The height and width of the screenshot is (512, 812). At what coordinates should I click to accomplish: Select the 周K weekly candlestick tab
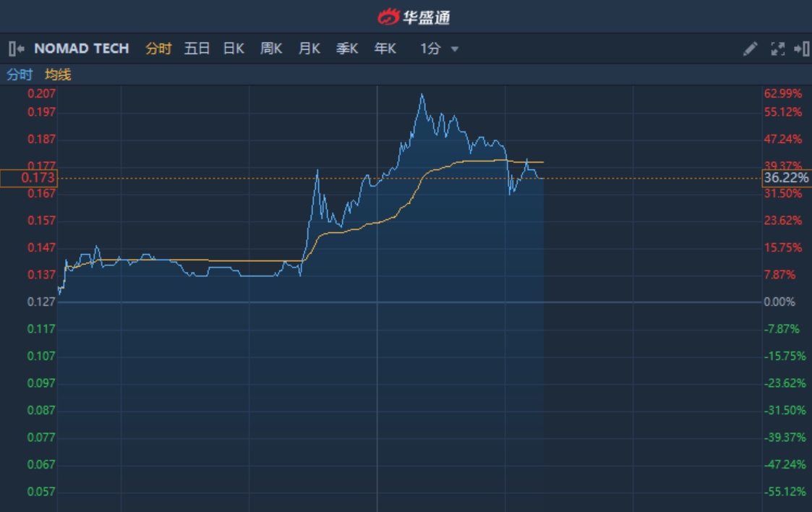tap(271, 48)
